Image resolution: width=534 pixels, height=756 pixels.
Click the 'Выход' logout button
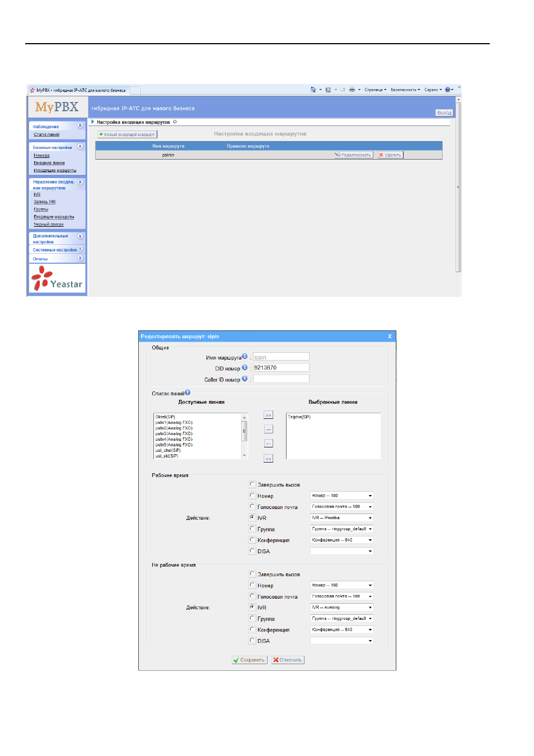coord(444,113)
